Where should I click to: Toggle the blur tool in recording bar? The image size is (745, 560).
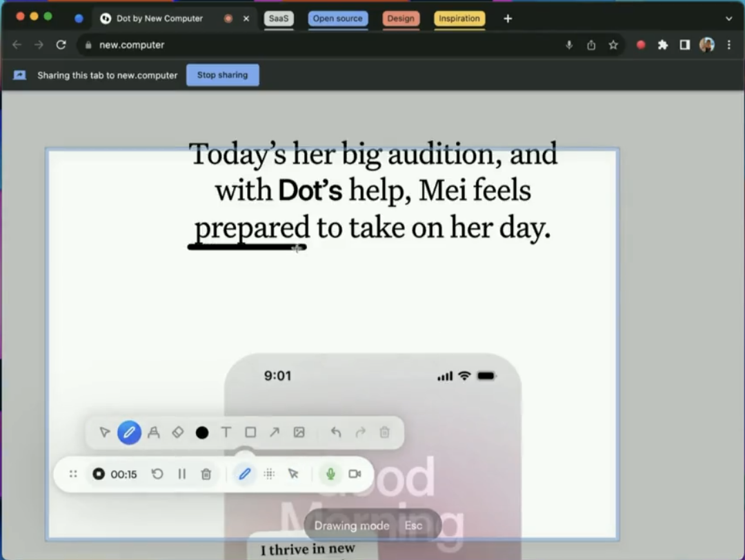269,474
